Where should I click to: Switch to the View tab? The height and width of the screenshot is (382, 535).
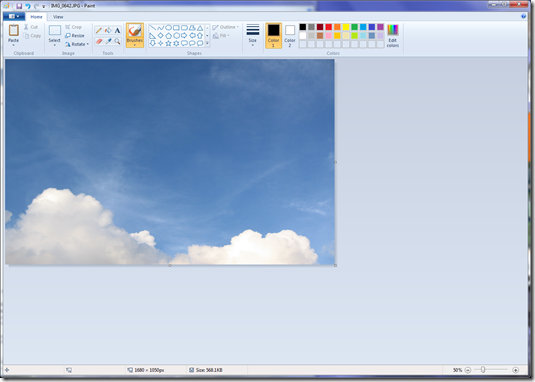58,17
